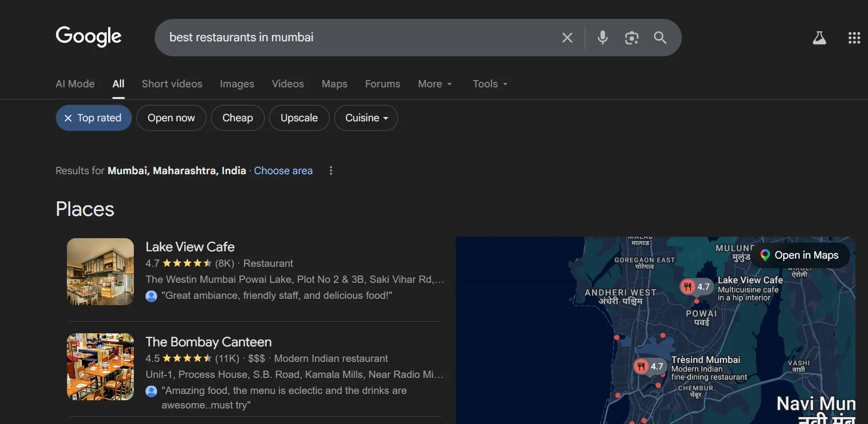Image resolution: width=868 pixels, height=424 pixels.
Task: Toggle the Upscale filter chip
Action: tap(299, 118)
